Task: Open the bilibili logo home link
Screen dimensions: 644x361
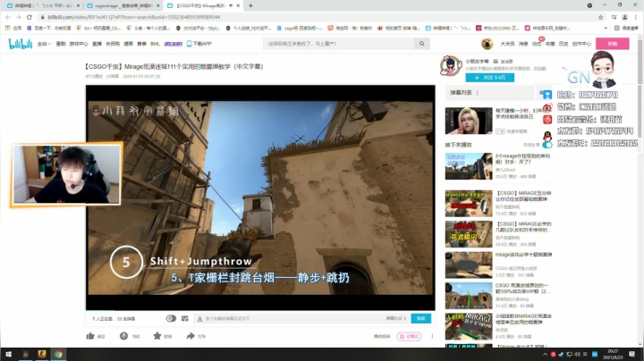Action: tap(20, 44)
